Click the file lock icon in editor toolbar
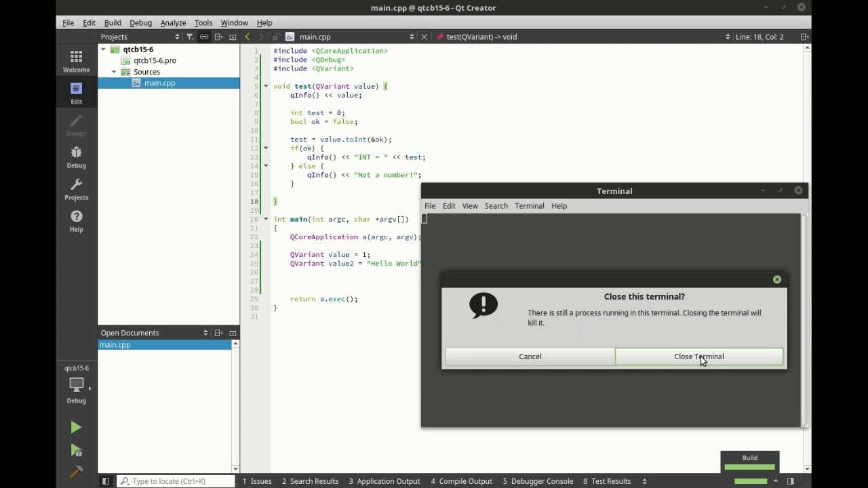868x488 pixels. tap(275, 37)
